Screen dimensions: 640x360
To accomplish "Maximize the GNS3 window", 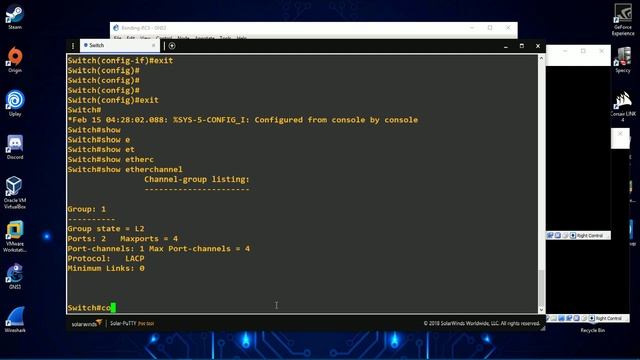I will 490,28.
